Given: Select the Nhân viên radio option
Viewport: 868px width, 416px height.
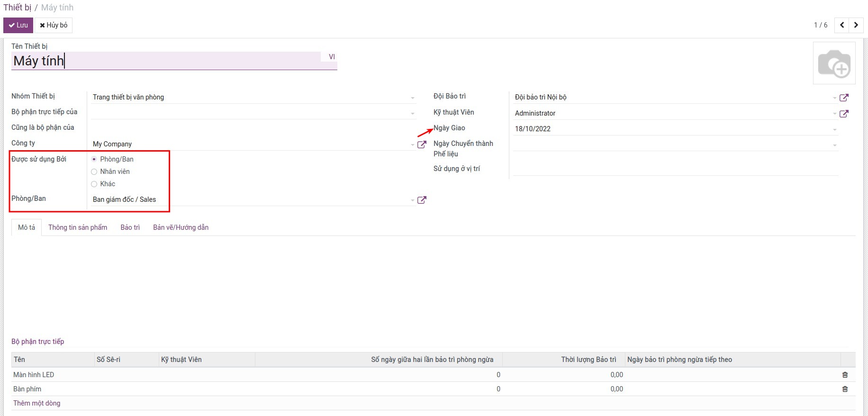Looking at the screenshot, I should click(94, 172).
